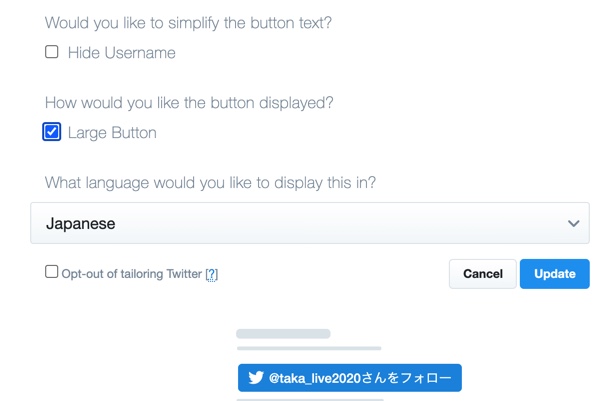This screenshot has width=611, height=401.
Task: Click the Large Button label text
Action: click(x=112, y=133)
